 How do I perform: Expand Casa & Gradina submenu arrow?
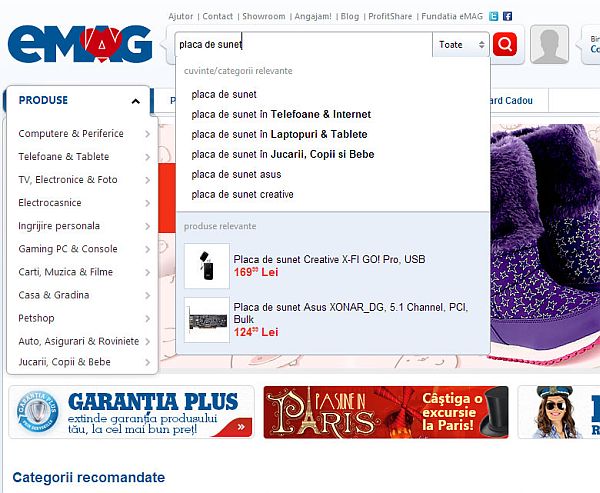(x=147, y=295)
